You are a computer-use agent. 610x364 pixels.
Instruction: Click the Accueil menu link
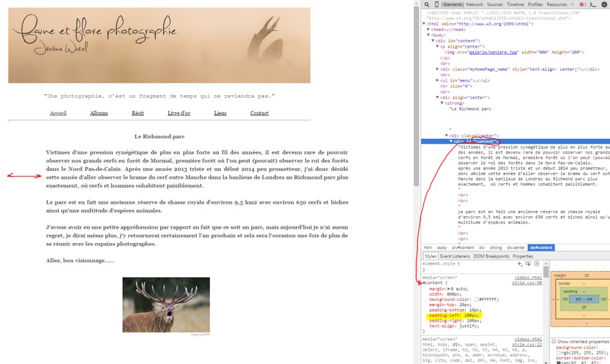pos(58,113)
